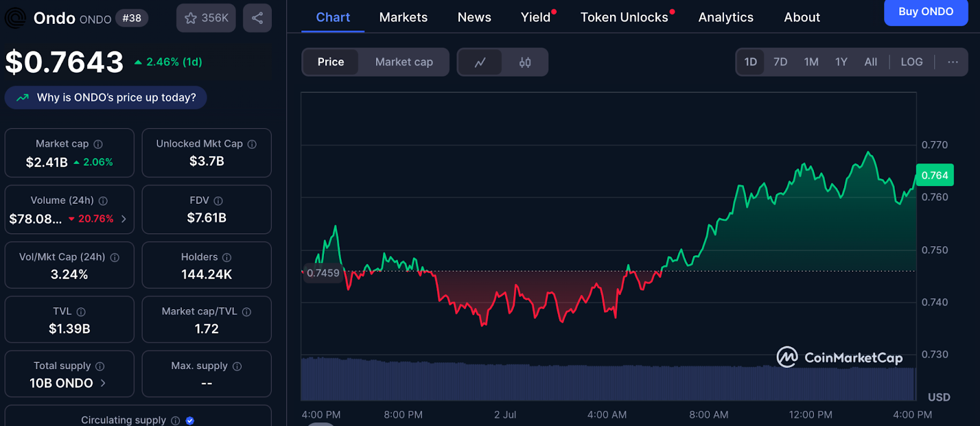The height and width of the screenshot is (426, 980).
Task: Open the share icon button
Action: [257, 18]
